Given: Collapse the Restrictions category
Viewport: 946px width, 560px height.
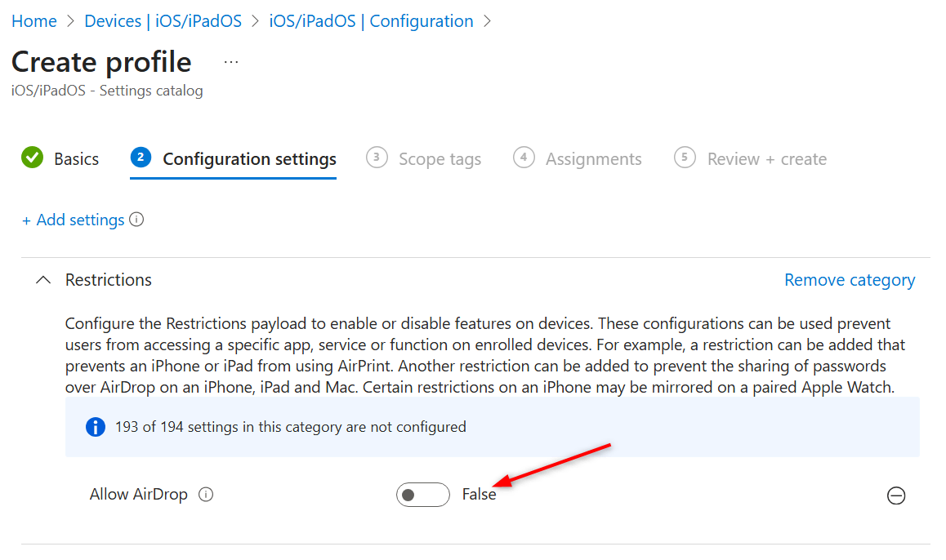Looking at the screenshot, I should click(x=43, y=279).
